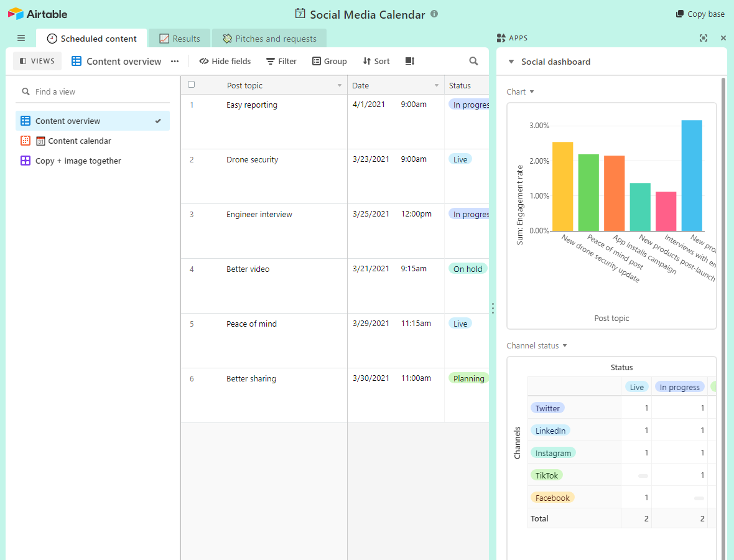Screen dimensions: 734x560
Task: Switch to the Results tab
Action: tap(180, 39)
